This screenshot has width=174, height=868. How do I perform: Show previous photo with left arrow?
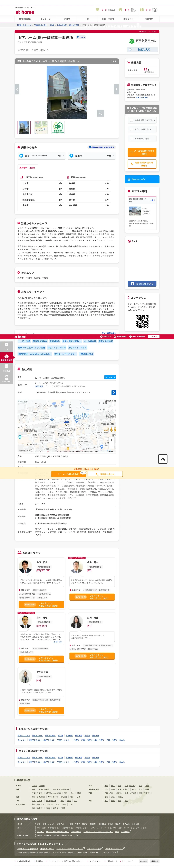pos(17,89)
